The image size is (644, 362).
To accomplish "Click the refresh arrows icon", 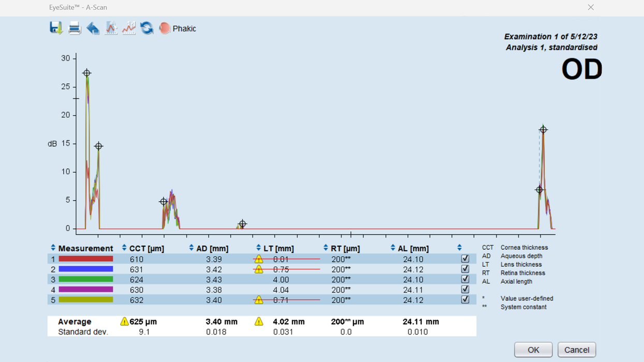I will pos(147,28).
